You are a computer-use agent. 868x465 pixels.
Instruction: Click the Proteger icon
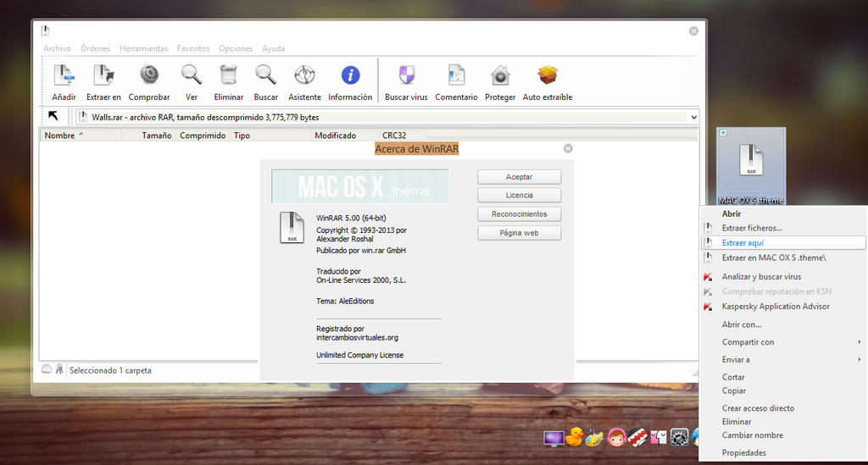pyautogui.click(x=500, y=75)
